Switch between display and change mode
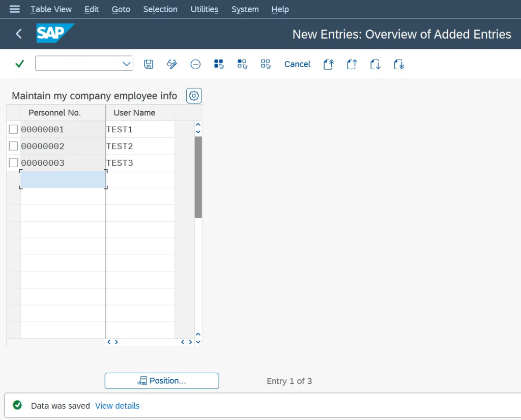 pyautogui.click(x=172, y=64)
